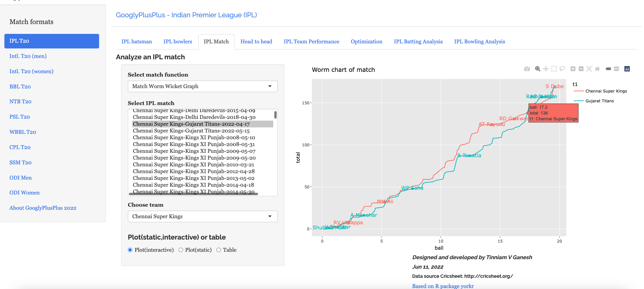Viewport: 644px width, 289px height.
Task: Toggle Gujarat Titans line in chart legend
Action: 599,101
